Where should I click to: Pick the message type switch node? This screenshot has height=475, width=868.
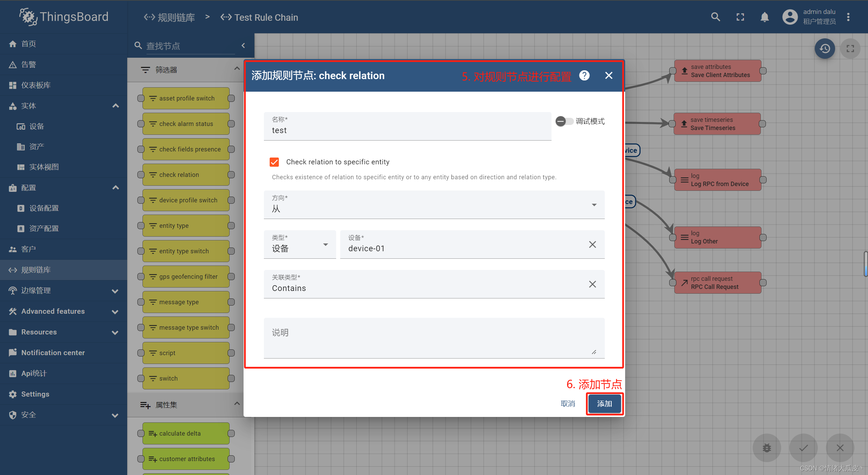pos(186,328)
